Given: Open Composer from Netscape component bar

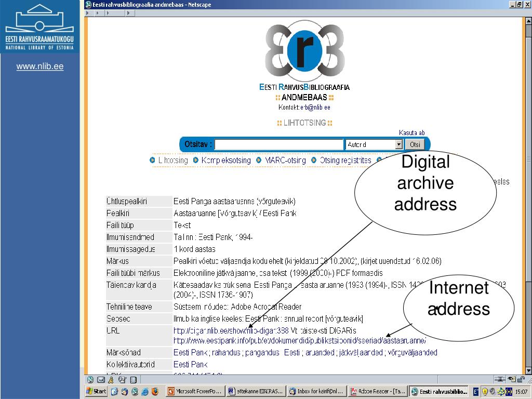Looking at the screenshot, I should (122, 380).
